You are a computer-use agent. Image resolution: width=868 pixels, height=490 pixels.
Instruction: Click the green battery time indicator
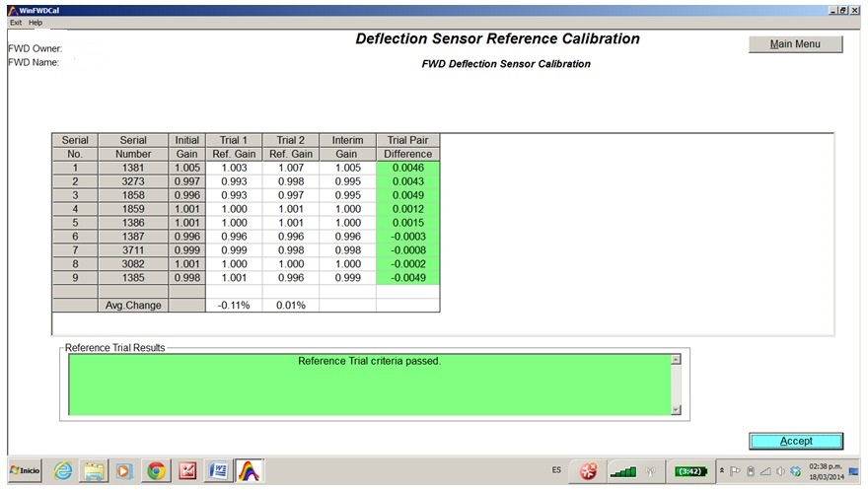(688, 471)
